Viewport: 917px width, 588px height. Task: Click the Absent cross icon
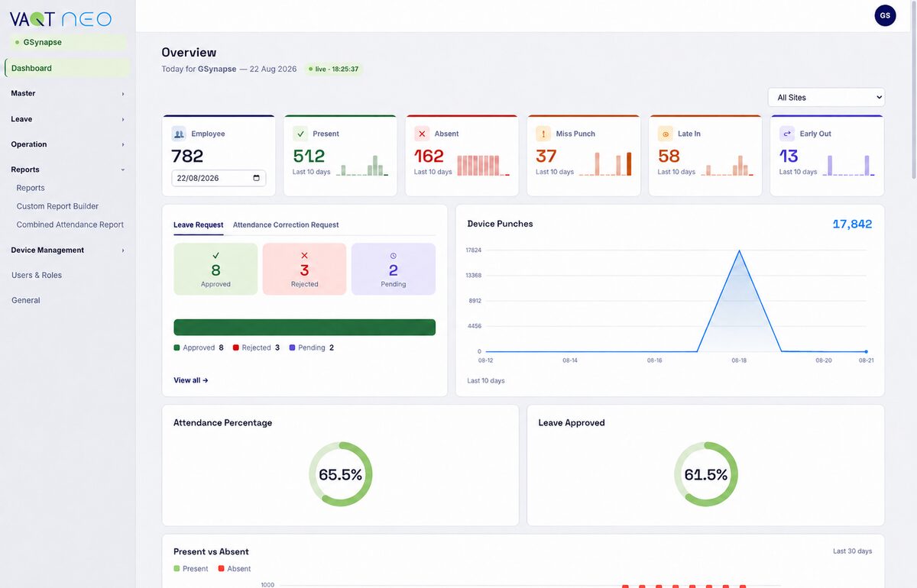[422, 134]
